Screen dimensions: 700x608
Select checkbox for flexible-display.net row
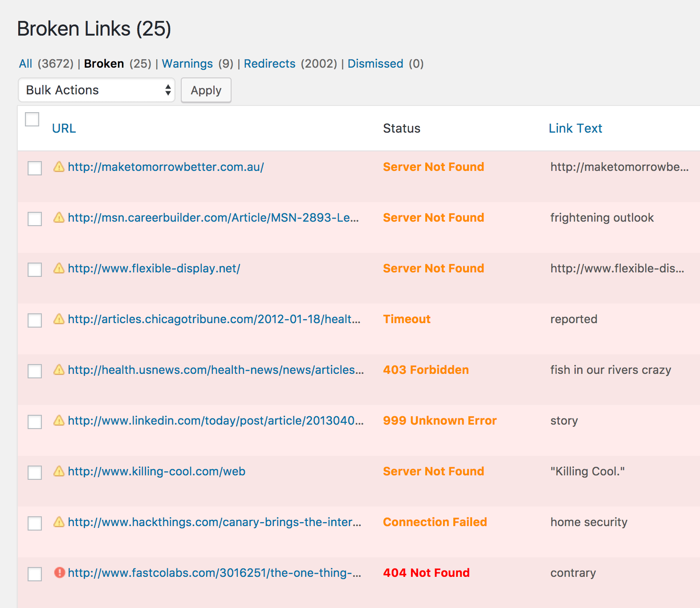pos(35,270)
